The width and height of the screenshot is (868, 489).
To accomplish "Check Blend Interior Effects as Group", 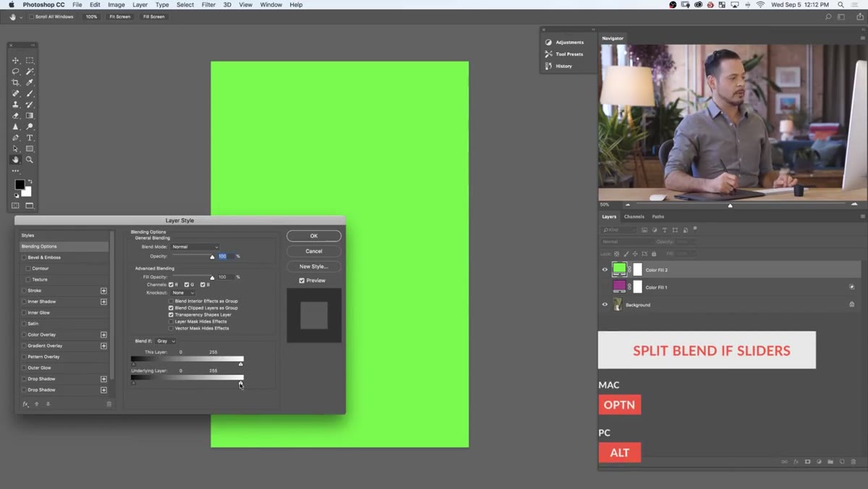I will point(171,301).
